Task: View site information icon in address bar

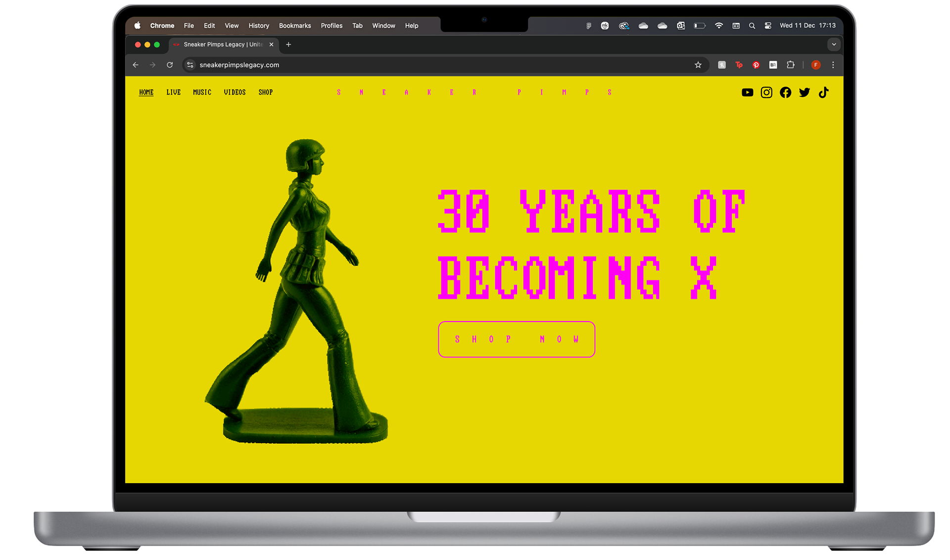Action: click(190, 65)
